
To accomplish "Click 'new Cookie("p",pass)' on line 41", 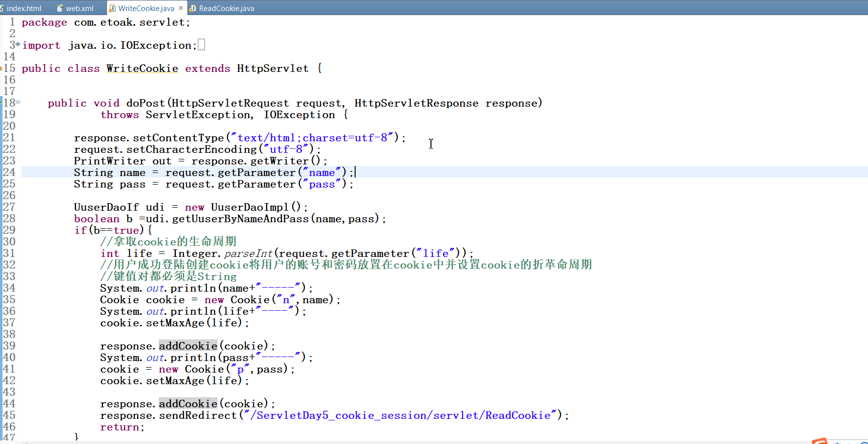I will [224, 369].
